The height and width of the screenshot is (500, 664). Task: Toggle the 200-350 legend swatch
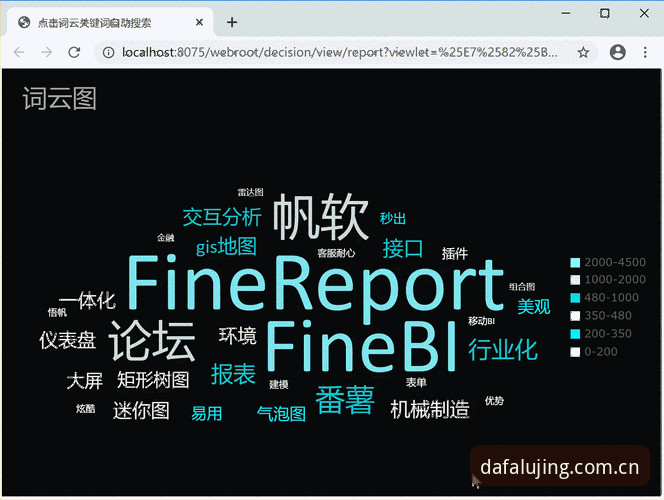pos(575,334)
